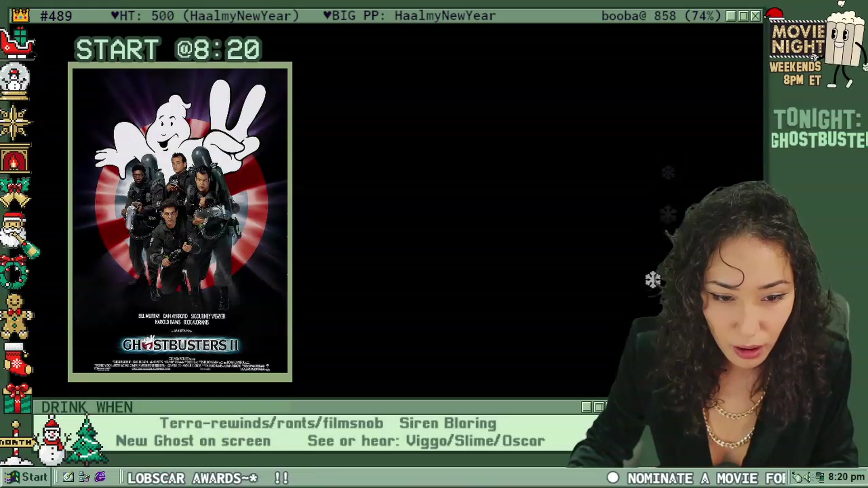The height and width of the screenshot is (488, 868).
Task: Click the START @8:20 heading
Action: click(x=168, y=49)
